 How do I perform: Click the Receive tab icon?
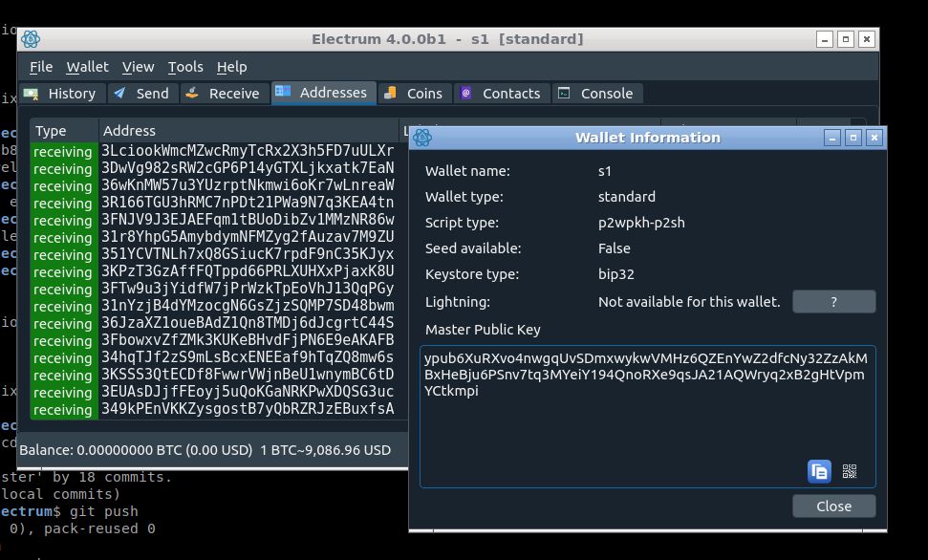[192, 93]
